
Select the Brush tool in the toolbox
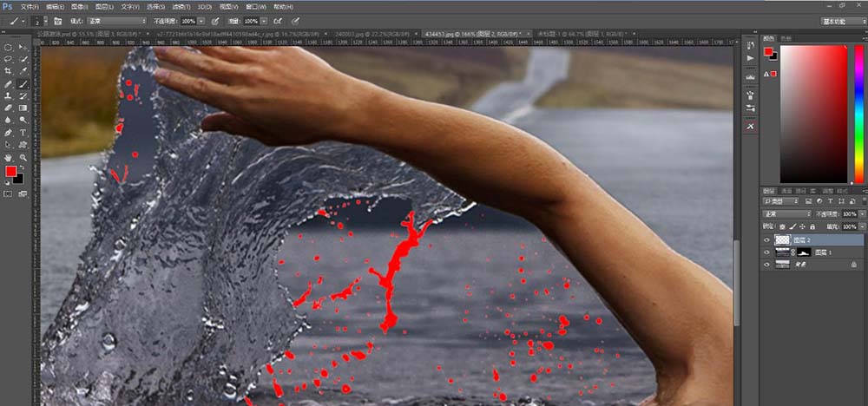coord(23,84)
